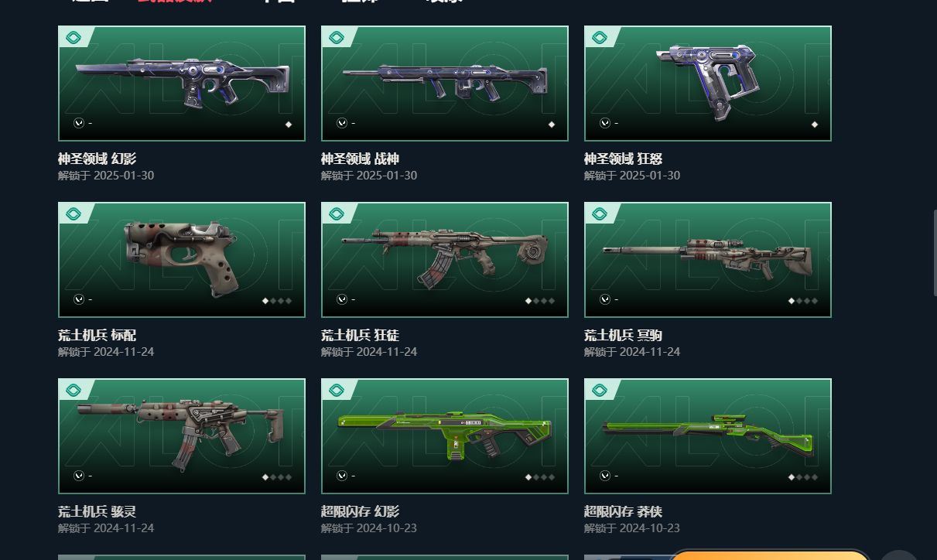Click tier icon on 荒土机兵 标配 card

click(74, 213)
